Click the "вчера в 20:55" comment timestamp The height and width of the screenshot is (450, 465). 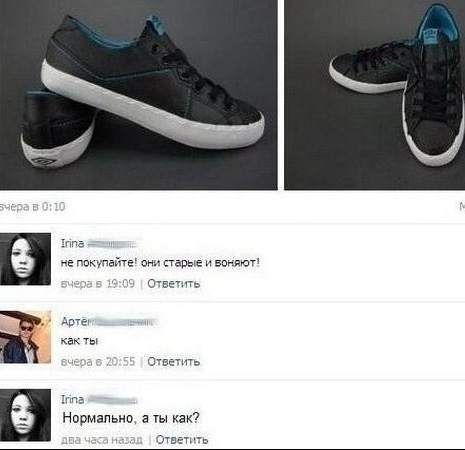(98, 362)
